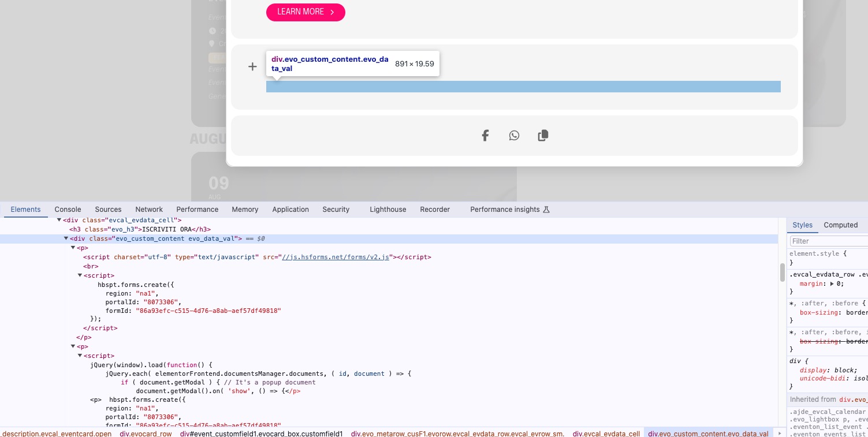Select the Styles sidebar tab
This screenshot has height=437, width=868.
pos(802,225)
